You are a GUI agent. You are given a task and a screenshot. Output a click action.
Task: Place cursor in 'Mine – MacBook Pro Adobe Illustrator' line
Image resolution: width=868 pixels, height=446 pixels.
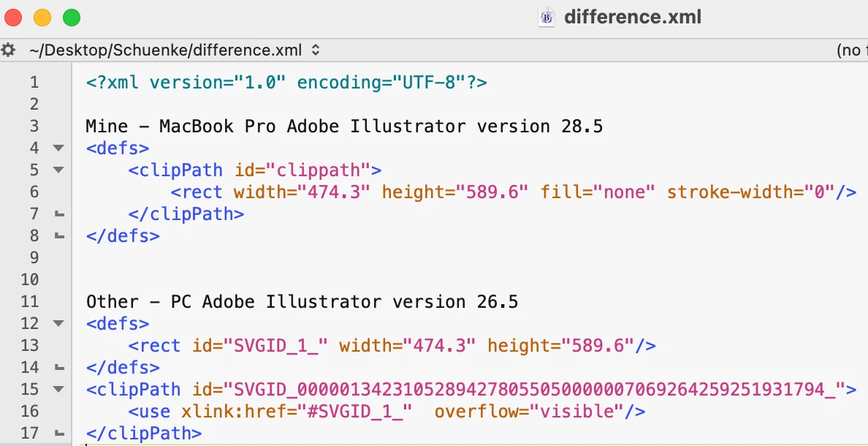click(344, 126)
